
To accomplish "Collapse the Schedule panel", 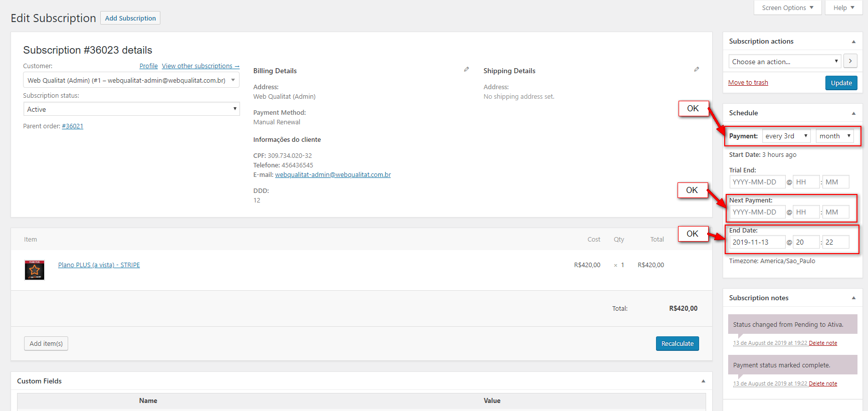I will (x=853, y=113).
